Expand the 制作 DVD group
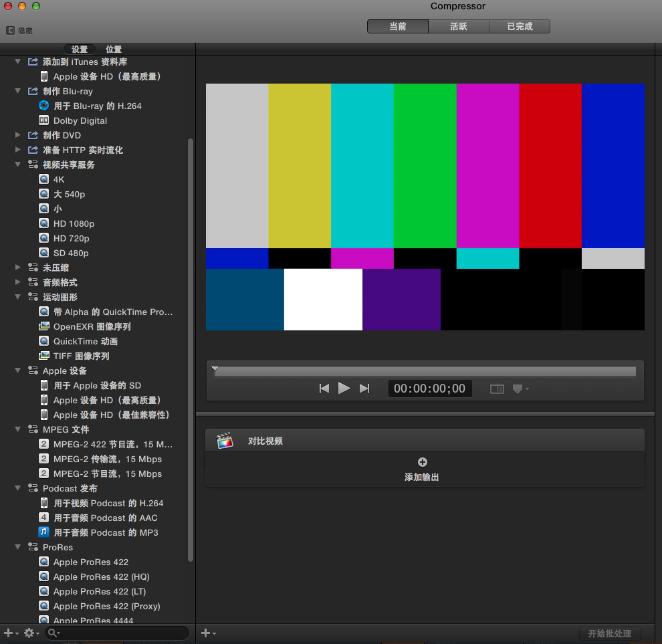The width and height of the screenshot is (662, 644). tap(18, 135)
